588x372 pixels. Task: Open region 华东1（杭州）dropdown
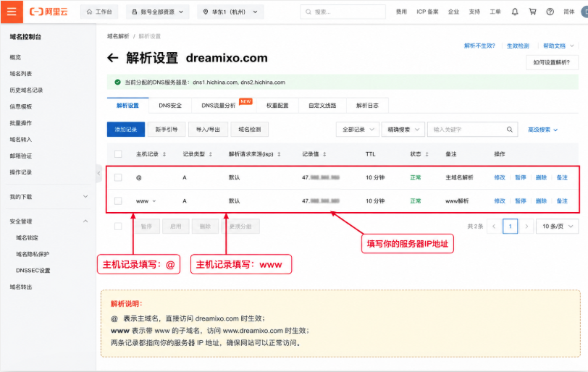point(230,12)
